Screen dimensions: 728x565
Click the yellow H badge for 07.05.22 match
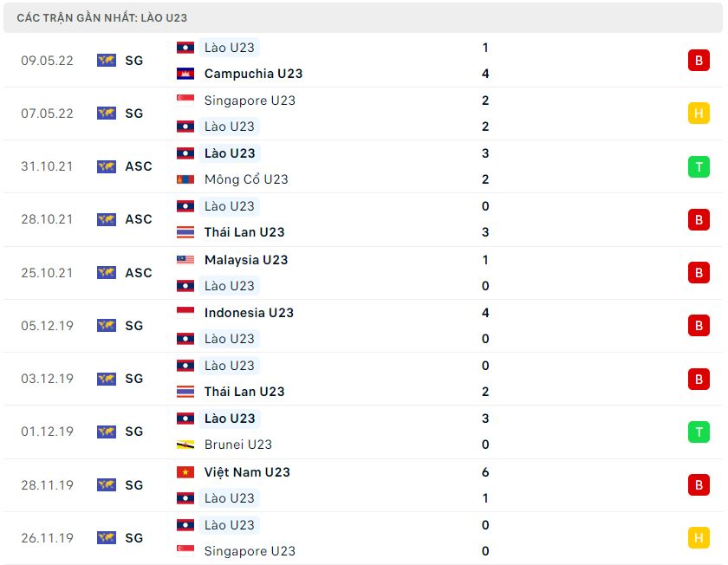click(699, 114)
